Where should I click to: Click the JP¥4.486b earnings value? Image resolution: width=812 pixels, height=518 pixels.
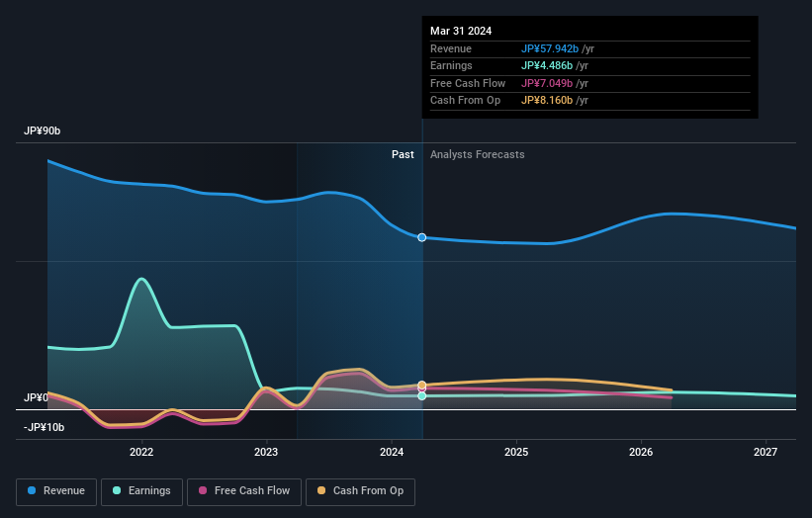point(547,65)
